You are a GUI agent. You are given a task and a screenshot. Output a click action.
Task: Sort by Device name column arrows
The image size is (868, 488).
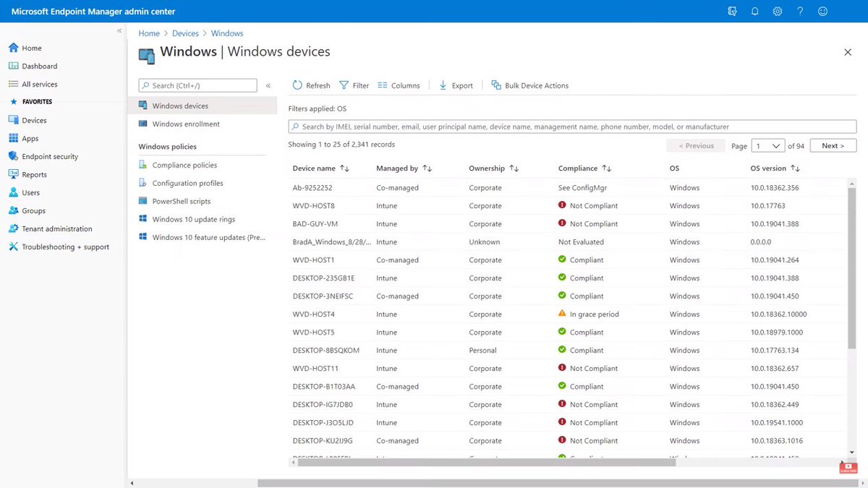(x=344, y=168)
